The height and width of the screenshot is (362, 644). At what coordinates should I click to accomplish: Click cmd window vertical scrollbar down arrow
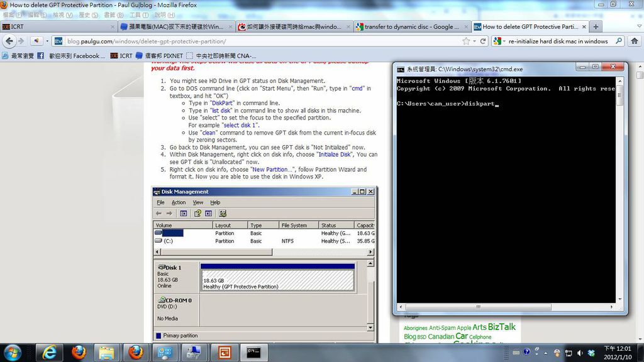pyautogui.click(x=619, y=299)
